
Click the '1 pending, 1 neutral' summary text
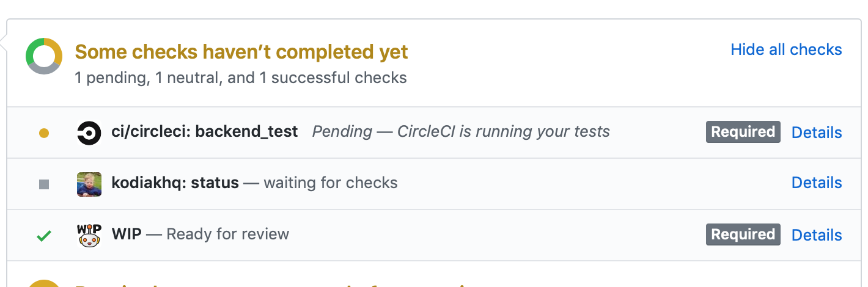(241, 78)
